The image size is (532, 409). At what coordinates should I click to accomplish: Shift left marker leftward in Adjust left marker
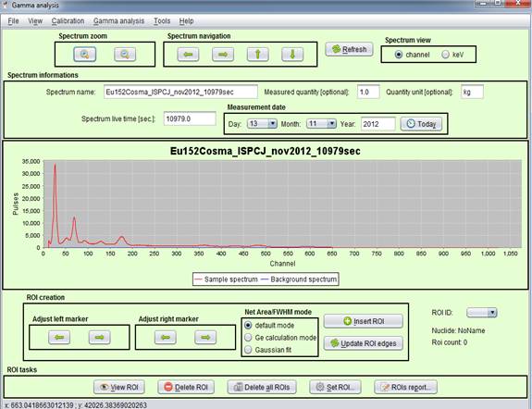[x=59, y=338]
